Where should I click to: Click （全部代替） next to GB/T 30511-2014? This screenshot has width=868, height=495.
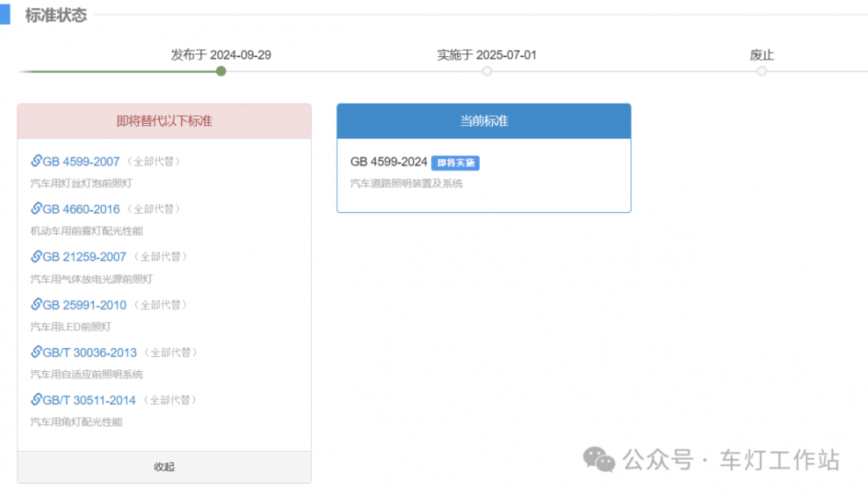coord(170,399)
